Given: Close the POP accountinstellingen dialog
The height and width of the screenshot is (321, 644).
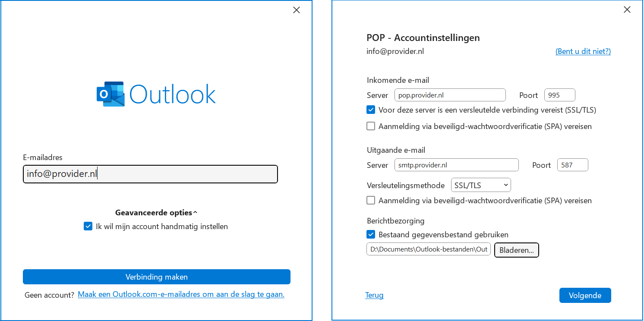Looking at the screenshot, I should pyautogui.click(x=627, y=9).
